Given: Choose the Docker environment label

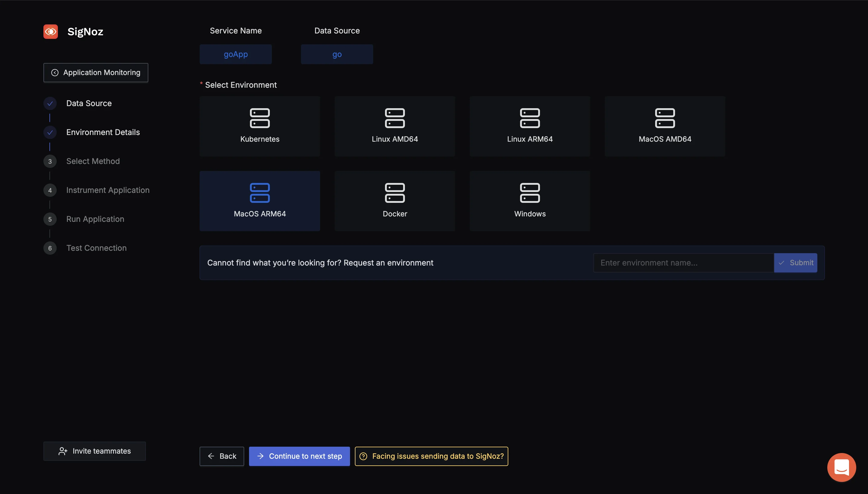Looking at the screenshot, I should click(x=395, y=214).
